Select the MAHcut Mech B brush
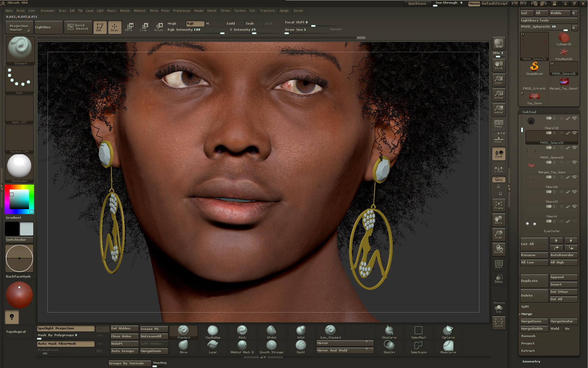Image resolution: width=588 pixels, height=368 pixels. [242, 347]
